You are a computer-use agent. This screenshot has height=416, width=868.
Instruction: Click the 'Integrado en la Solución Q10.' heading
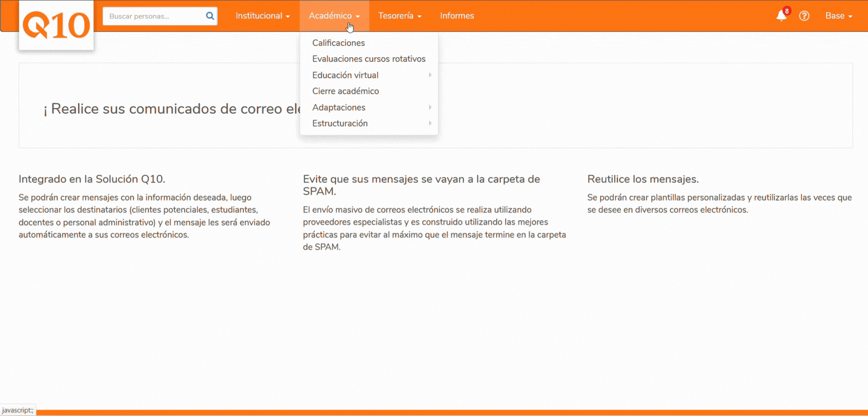coord(92,179)
